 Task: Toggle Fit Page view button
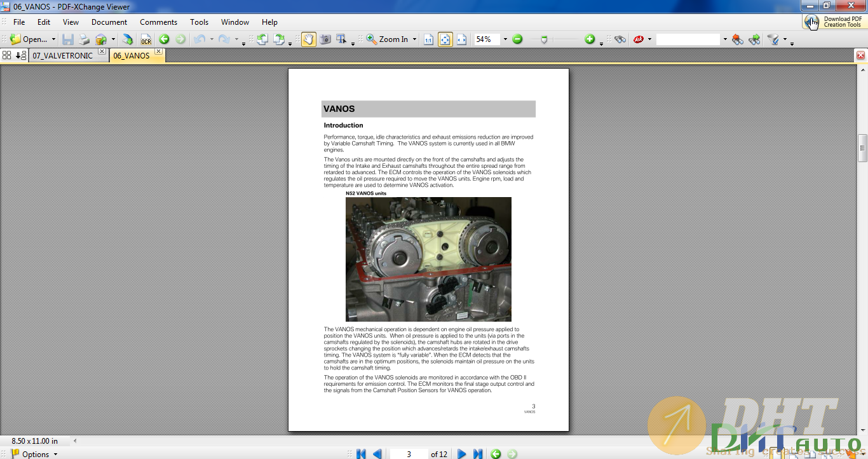pyautogui.click(x=445, y=39)
